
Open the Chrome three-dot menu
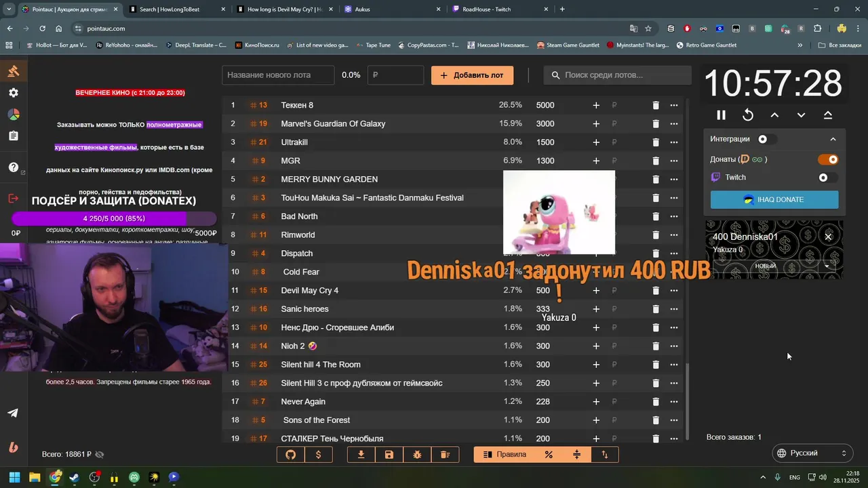pyautogui.click(x=859, y=28)
